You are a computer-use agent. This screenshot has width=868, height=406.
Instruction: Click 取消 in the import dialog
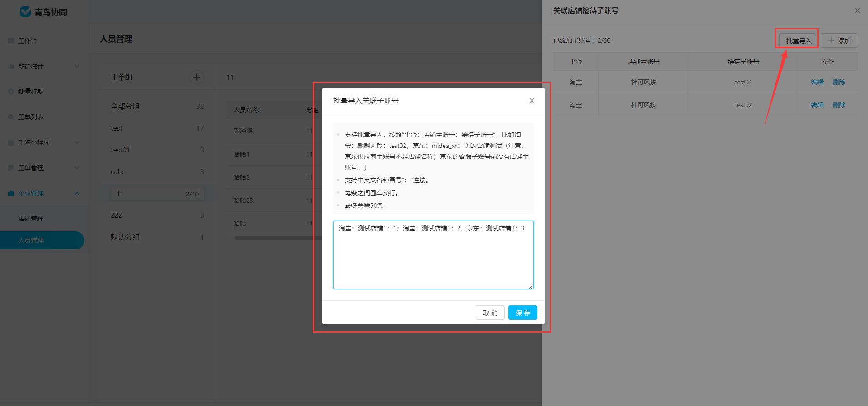click(x=490, y=313)
